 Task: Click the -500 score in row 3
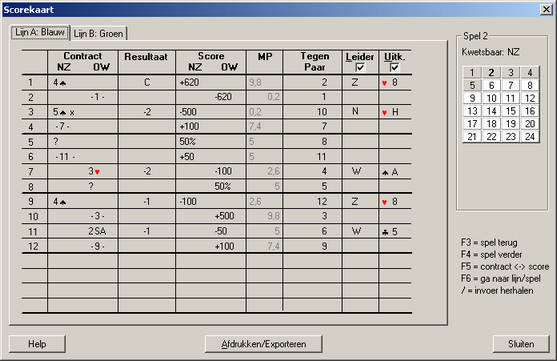pyautogui.click(x=188, y=112)
